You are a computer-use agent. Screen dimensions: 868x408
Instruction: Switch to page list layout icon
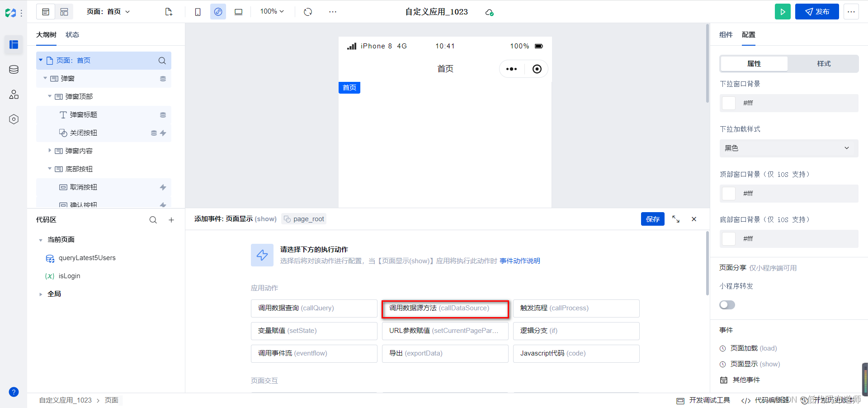pos(46,12)
